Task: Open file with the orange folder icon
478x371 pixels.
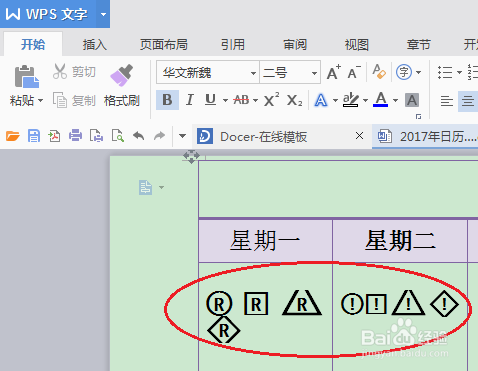Action: click(x=13, y=136)
